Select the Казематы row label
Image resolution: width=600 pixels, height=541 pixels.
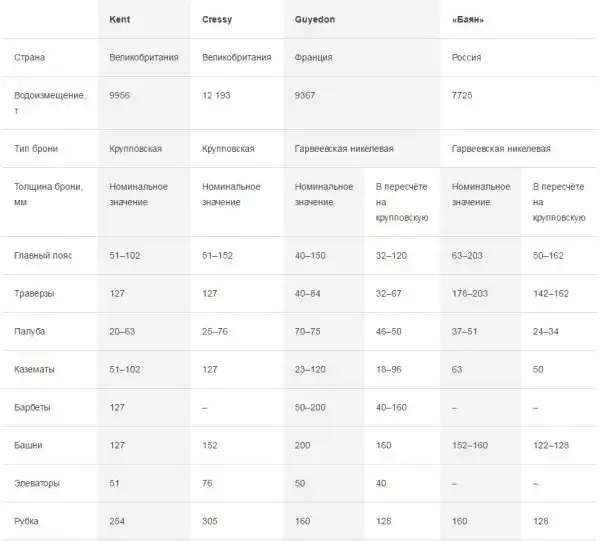point(37,369)
